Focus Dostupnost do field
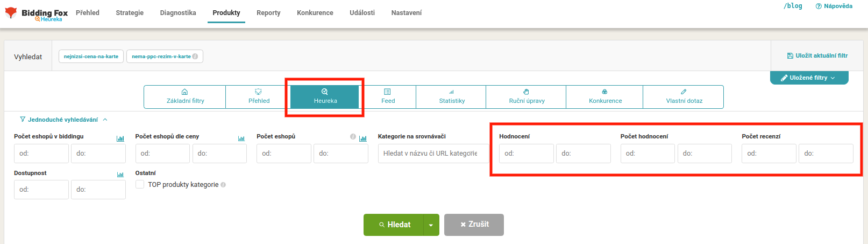This screenshot has width=868, height=244. [x=98, y=190]
